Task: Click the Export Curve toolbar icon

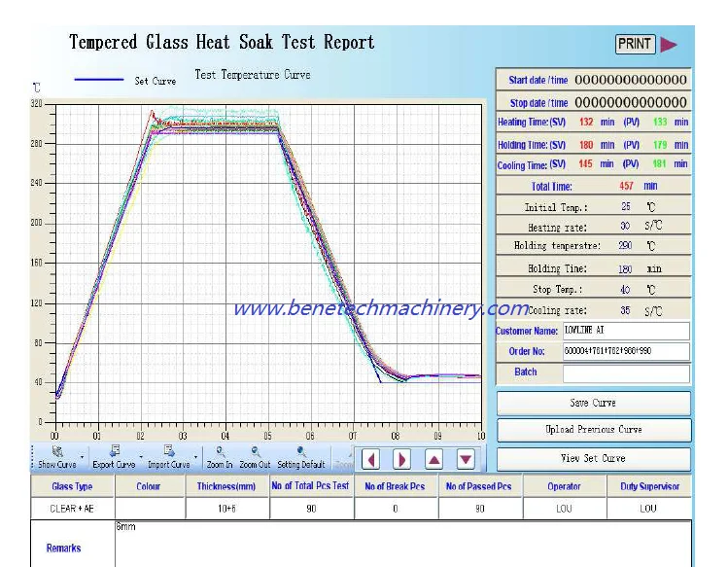Action: 115,451
